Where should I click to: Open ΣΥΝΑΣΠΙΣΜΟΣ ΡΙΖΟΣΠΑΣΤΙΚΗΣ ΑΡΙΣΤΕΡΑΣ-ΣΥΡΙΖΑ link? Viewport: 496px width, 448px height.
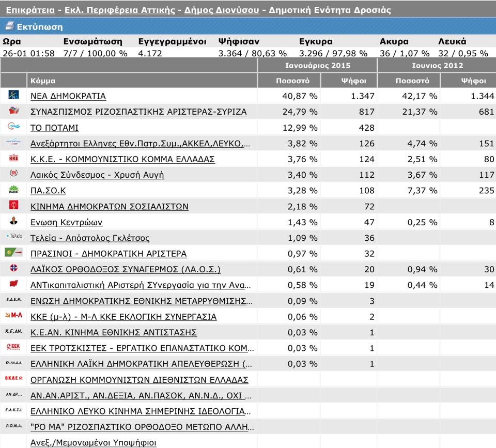(138, 112)
